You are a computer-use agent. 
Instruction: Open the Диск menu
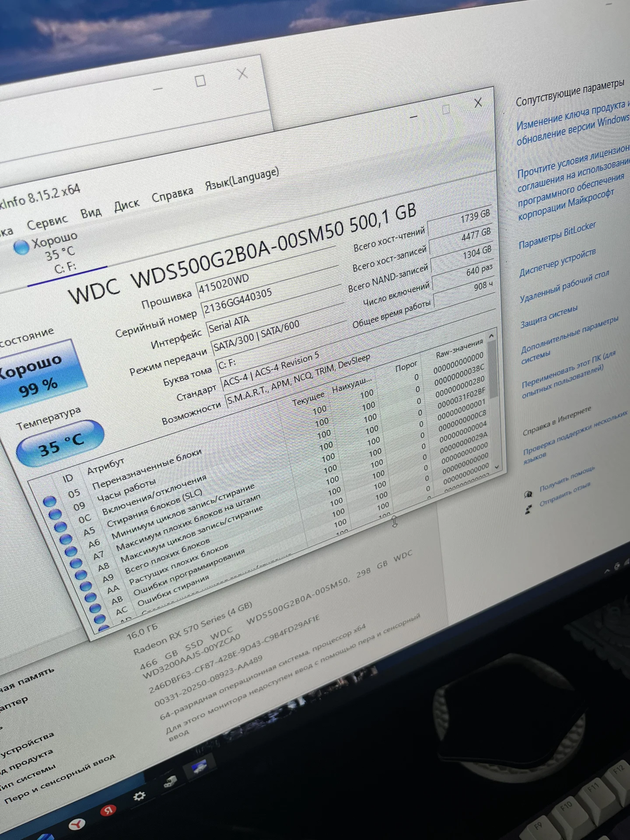(126, 204)
